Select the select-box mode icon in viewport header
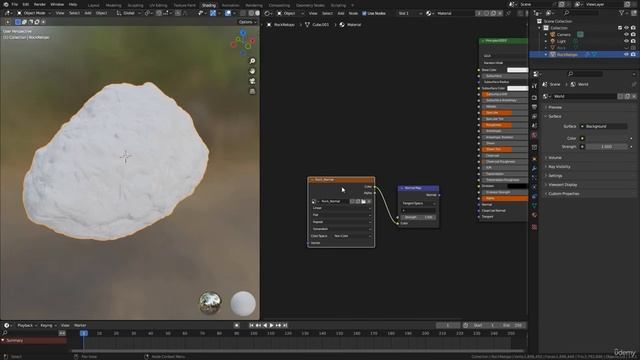 coord(18,22)
